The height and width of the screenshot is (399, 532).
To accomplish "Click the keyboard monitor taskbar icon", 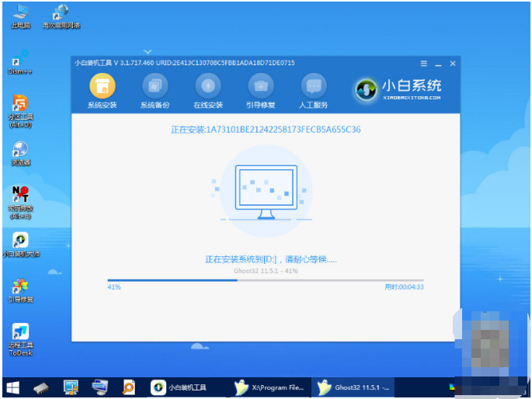I will click(100, 387).
